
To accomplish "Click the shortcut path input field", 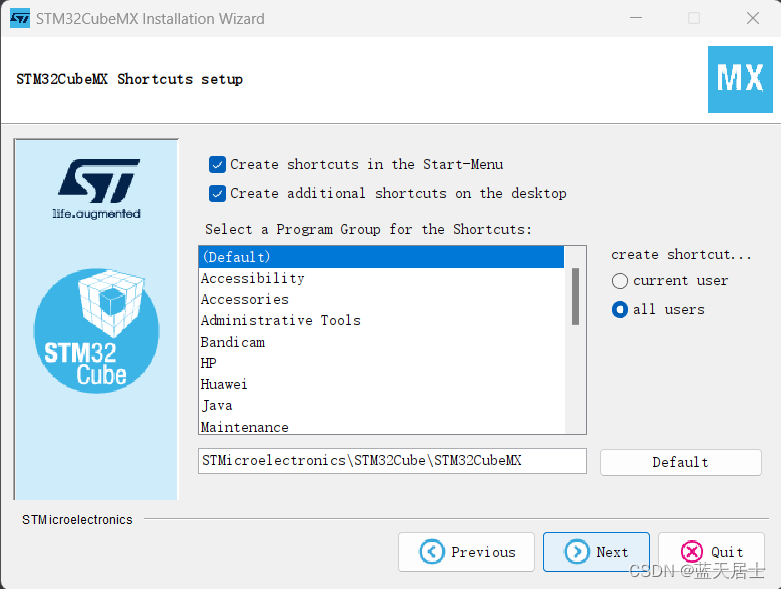I will pyautogui.click(x=392, y=461).
